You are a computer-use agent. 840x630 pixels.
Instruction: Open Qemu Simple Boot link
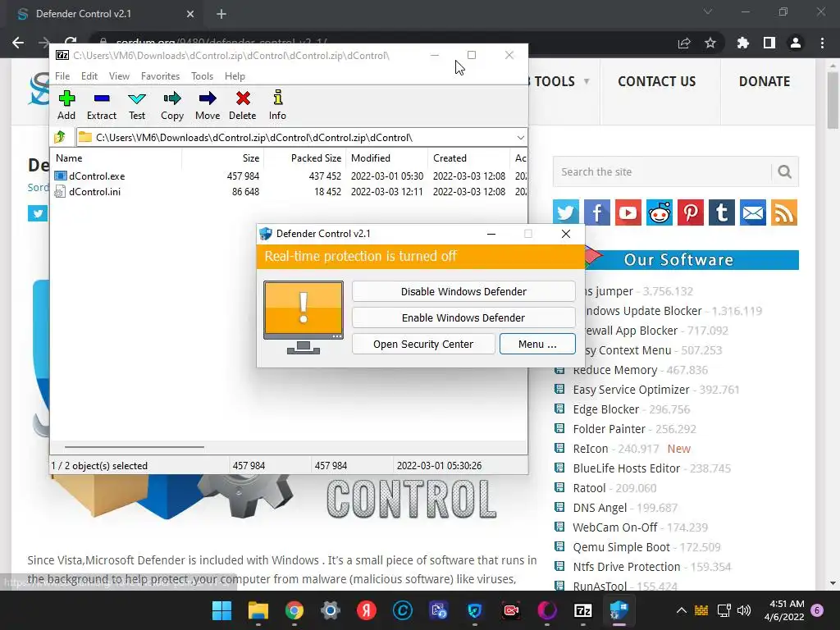pyautogui.click(x=622, y=547)
